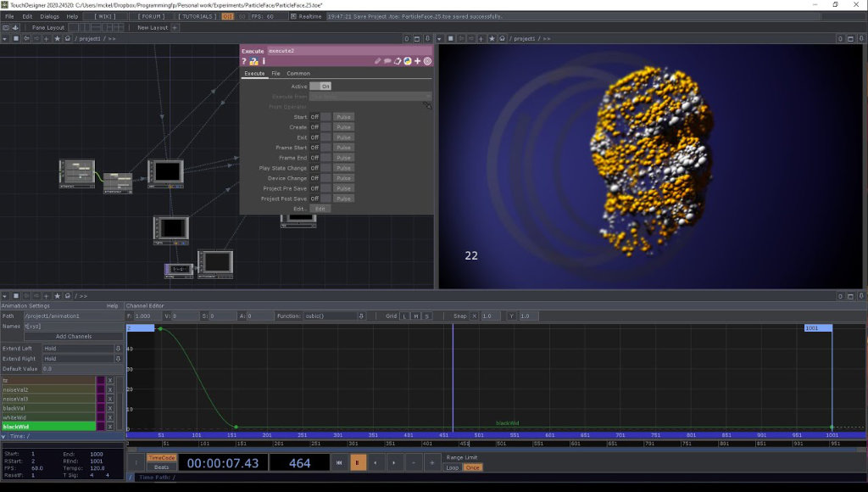The width and height of the screenshot is (868, 492).
Task: Maximize the viewer pane on the right
Action: (x=851, y=39)
